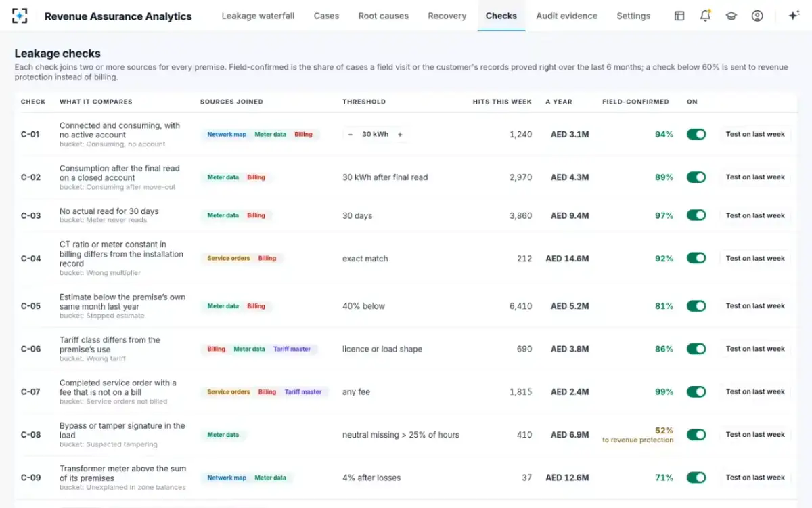
Task: Click Test on last week for C-05
Action: click(x=755, y=305)
